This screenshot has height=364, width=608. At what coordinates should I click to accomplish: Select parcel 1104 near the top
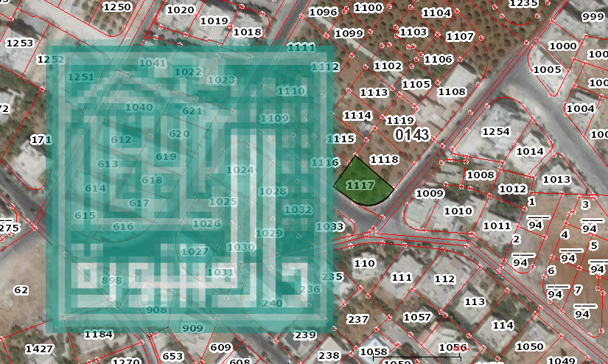pyautogui.click(x=436, y=13)
